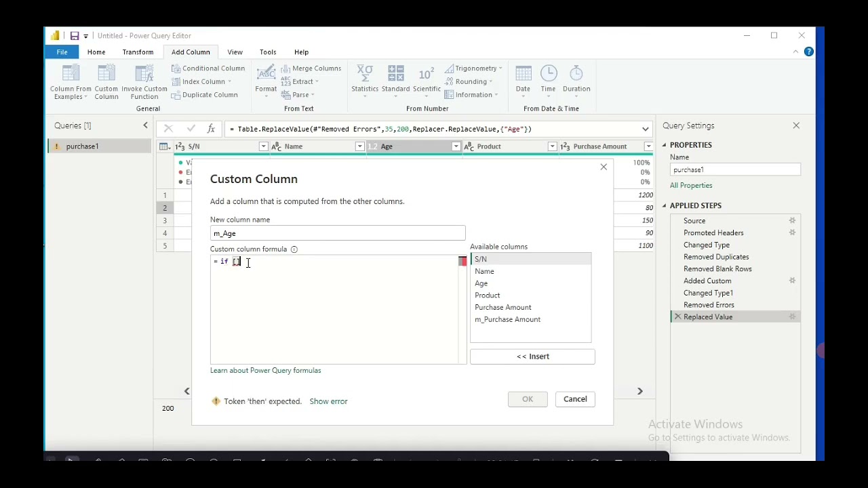This screenshot has height=488, width=868.
Task: Click Column From Examples icon
Action: click(71, 75)
